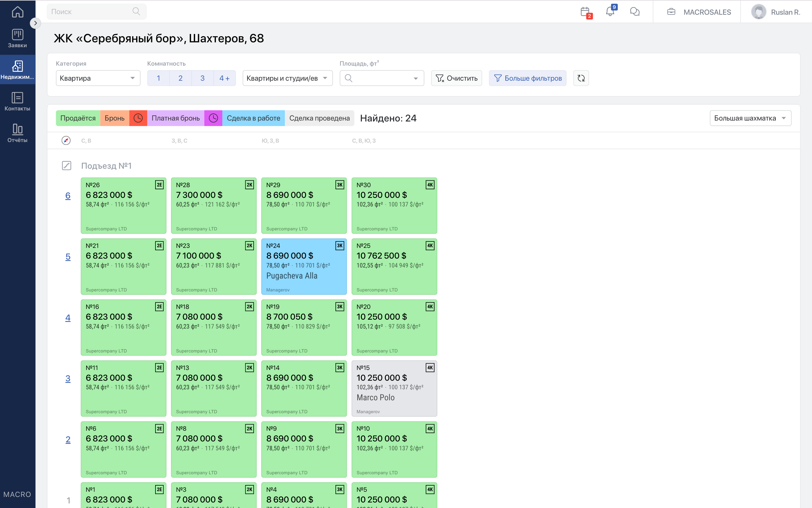Select the 10 762 500 $ price on №25
812x508 pixels.
[381, 256]
